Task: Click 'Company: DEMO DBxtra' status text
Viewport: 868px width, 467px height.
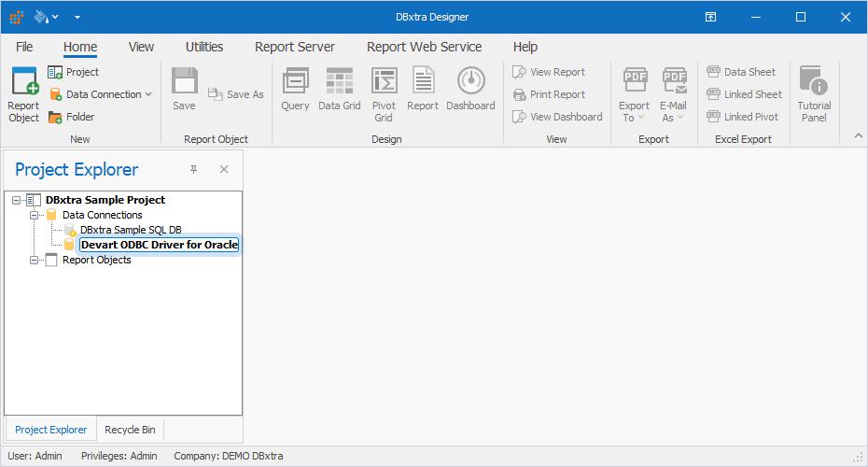Action: pyautogui.click(x=229, y=456)
